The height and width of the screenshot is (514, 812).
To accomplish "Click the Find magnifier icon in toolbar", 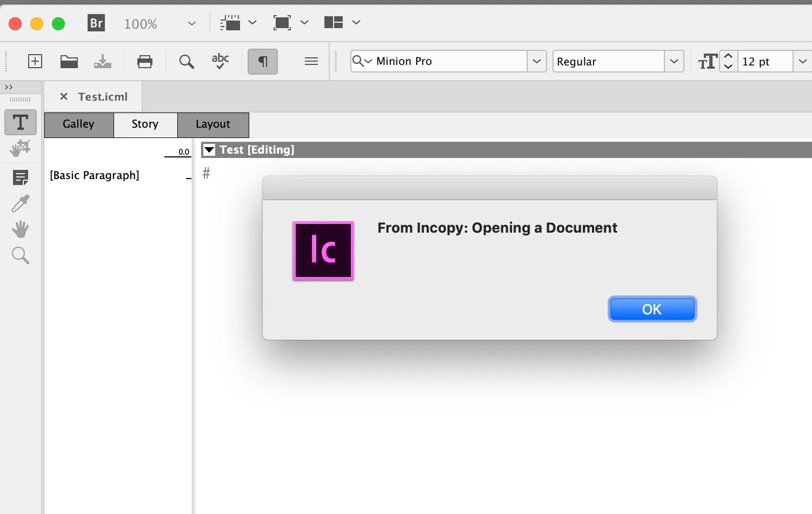I will coord(187,62).
